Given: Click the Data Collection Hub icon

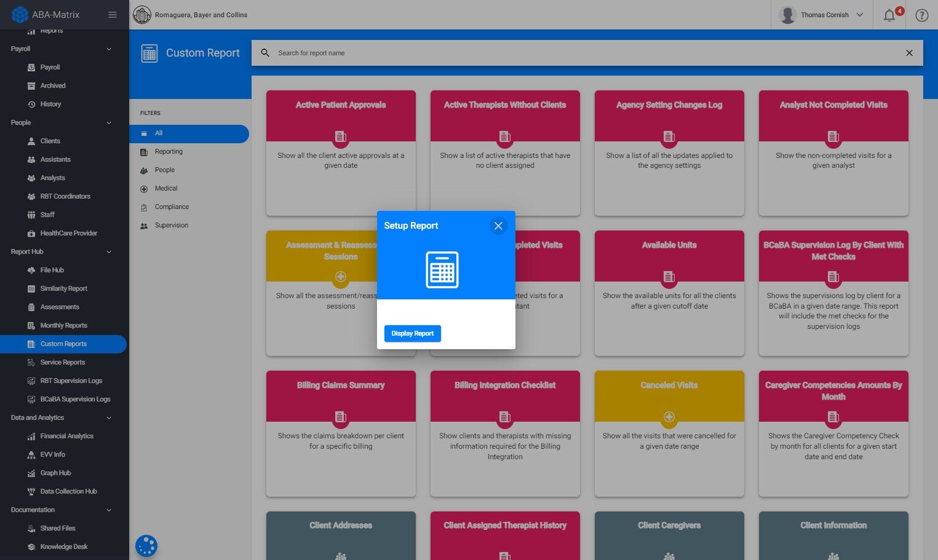Looking at the screenshot, I should 31,492.
